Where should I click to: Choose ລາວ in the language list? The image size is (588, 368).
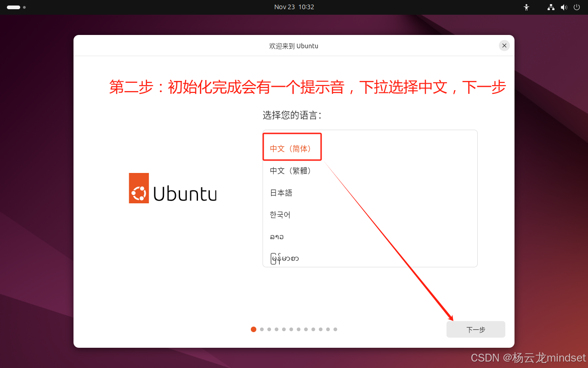[x=277, y=236]
